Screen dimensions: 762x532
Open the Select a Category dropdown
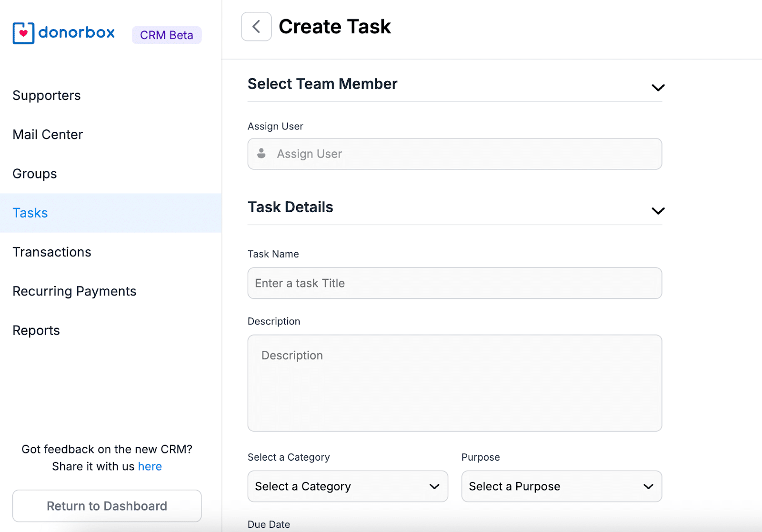pyautogui.click(x=347, y=486)
